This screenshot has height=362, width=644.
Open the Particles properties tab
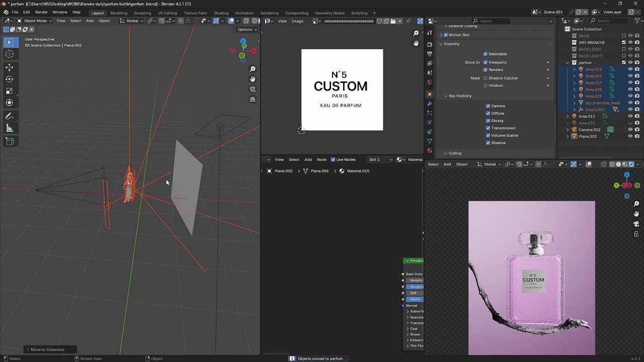pyautogui.click(x=430, y=113)
